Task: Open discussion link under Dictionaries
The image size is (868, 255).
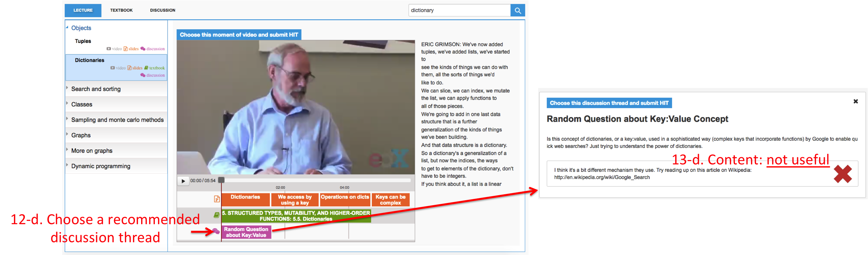Action: point(153,75)
